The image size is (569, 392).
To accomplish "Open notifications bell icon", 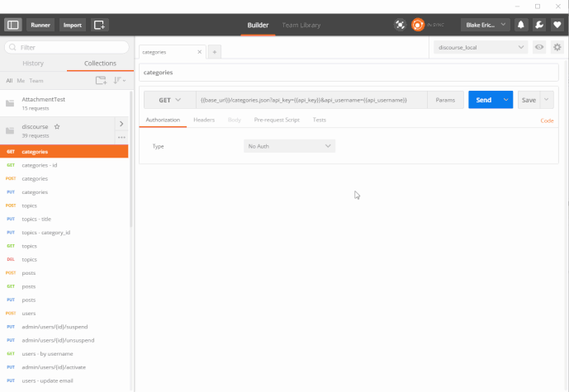I will (x=521, y=25).
